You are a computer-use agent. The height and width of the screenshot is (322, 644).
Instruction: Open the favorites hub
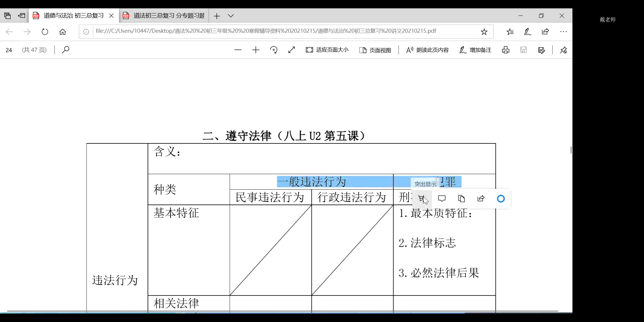click(x=510, y=32)
